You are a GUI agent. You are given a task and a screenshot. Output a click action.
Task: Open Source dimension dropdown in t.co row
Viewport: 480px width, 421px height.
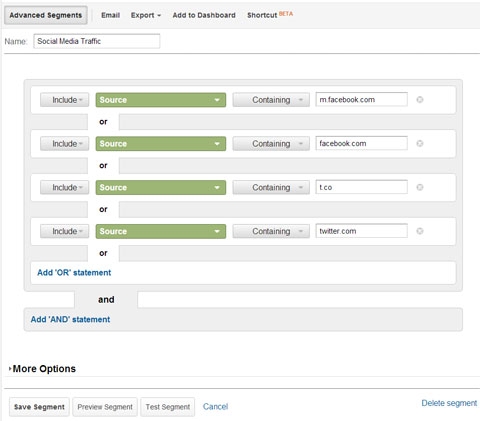click(161, 187)
